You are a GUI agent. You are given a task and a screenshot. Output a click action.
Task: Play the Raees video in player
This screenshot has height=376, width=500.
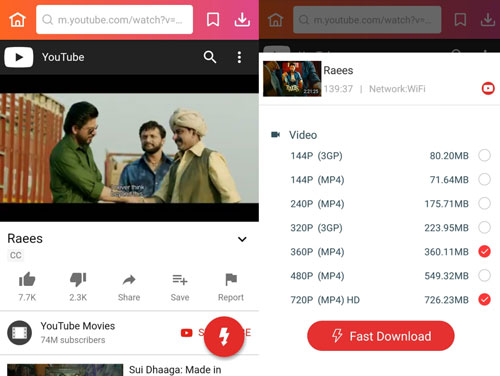point(129,148)
